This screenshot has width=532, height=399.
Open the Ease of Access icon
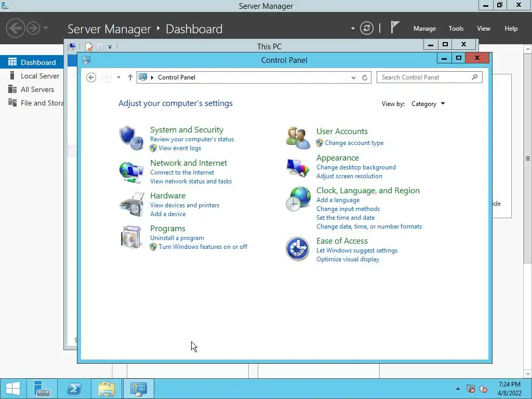298,249
